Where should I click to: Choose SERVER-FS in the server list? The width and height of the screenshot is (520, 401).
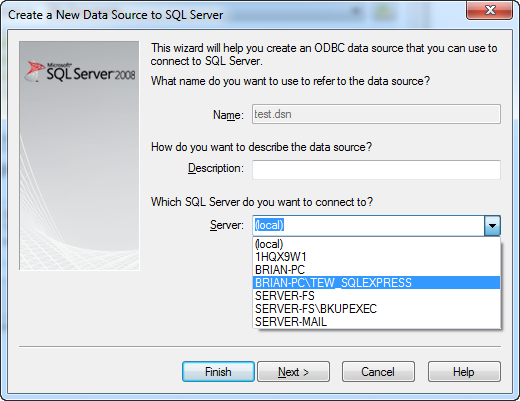(x=377, y=296)
